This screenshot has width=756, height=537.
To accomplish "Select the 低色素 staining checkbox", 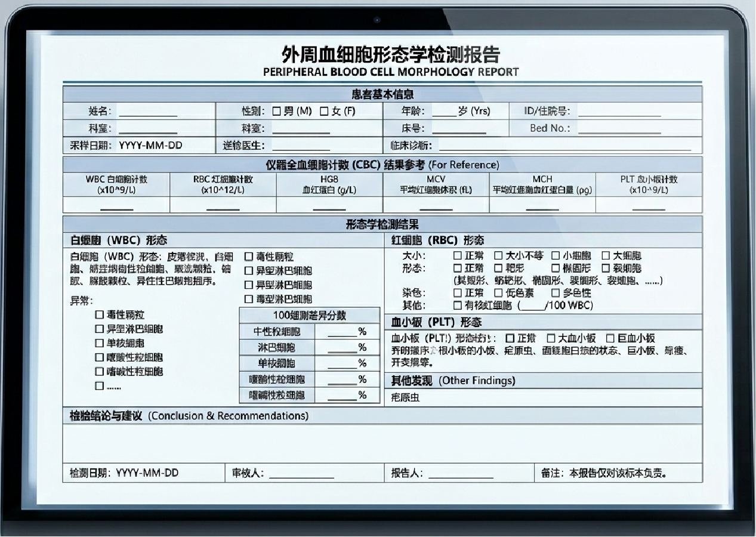I will click(498, 292).
